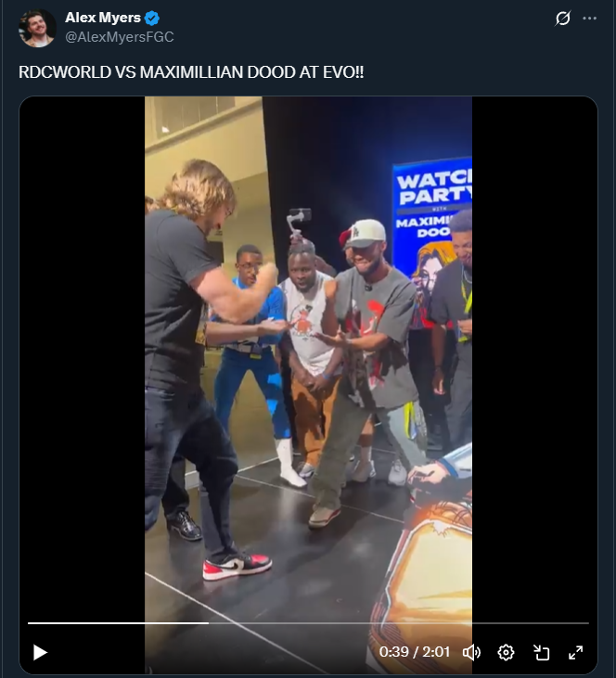Screen dimensions: 616x678
Task: Open the video settings gear
Action: point(506,652)
